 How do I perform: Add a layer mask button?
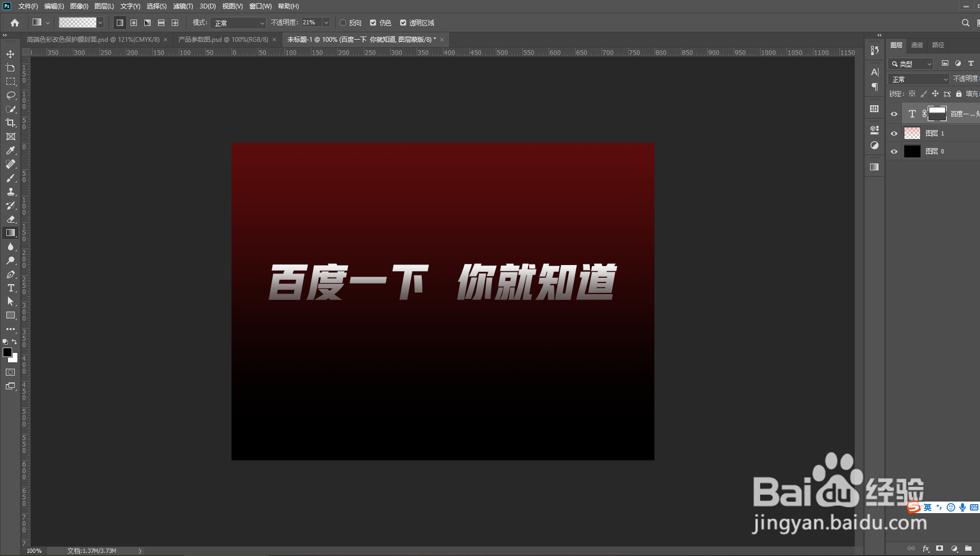939,549
